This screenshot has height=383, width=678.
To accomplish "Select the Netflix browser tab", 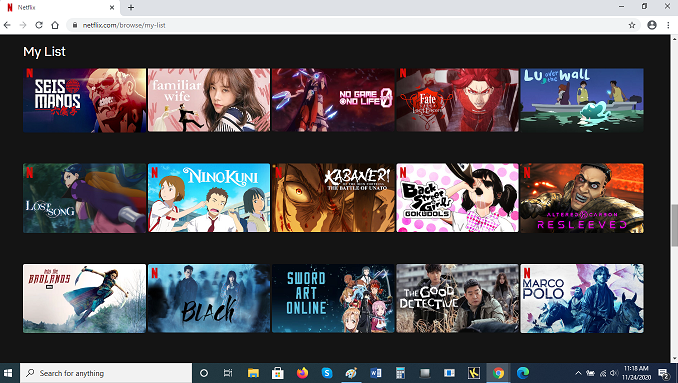I will (61, 7).
